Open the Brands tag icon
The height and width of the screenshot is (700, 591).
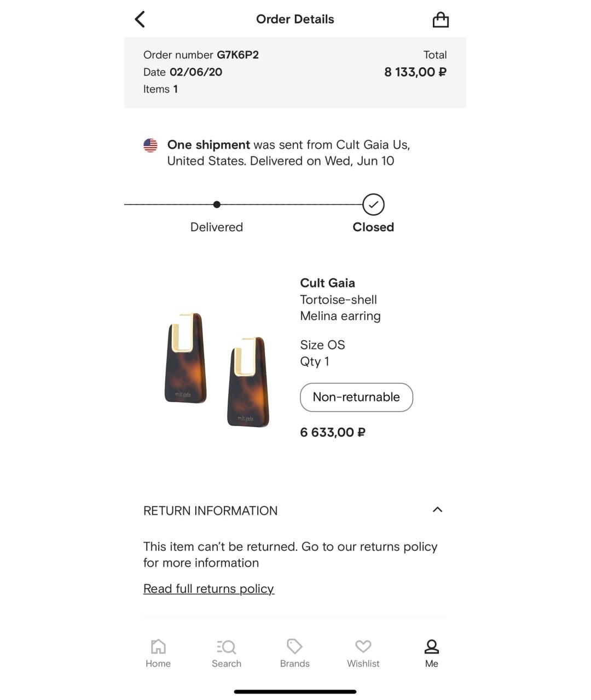[x=294, y=646]
